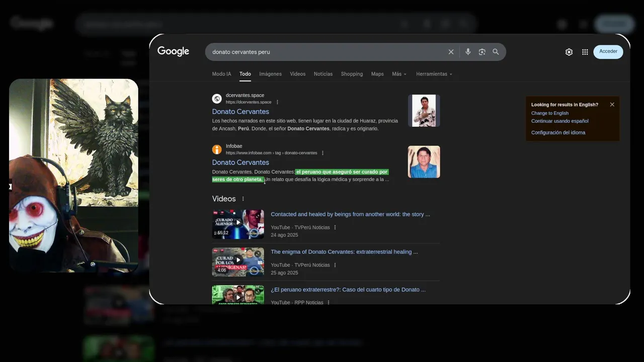Open the Maps tab
Screen dimensions: 644x362
(x=377, y=74)
